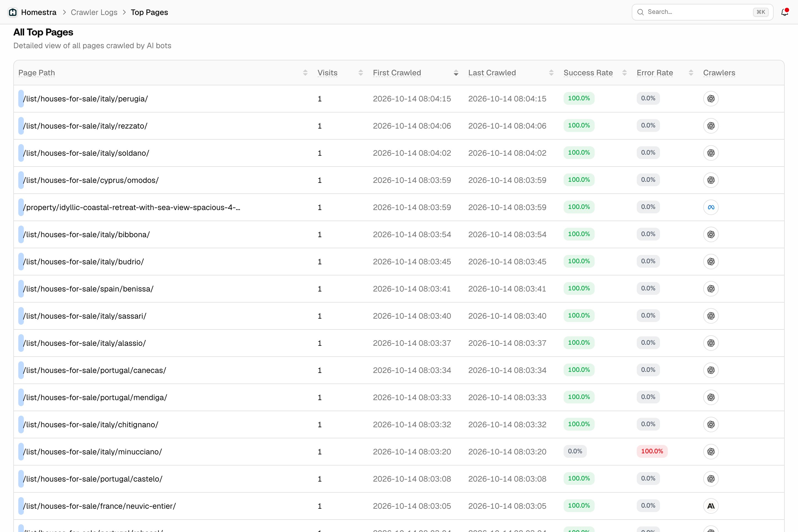Click the OpenAI crawler icon in canecas row
The width and height of the screenshot is (798, 532).
[x=711, y=370]
